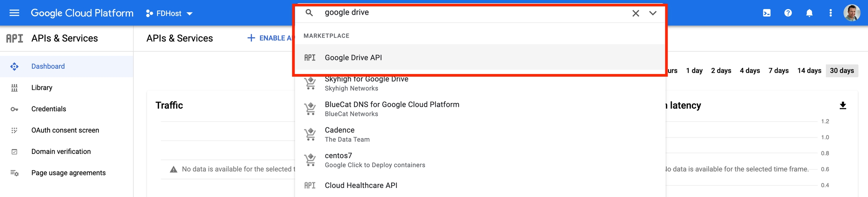Open the three-dot settings menu

(830, 13)
